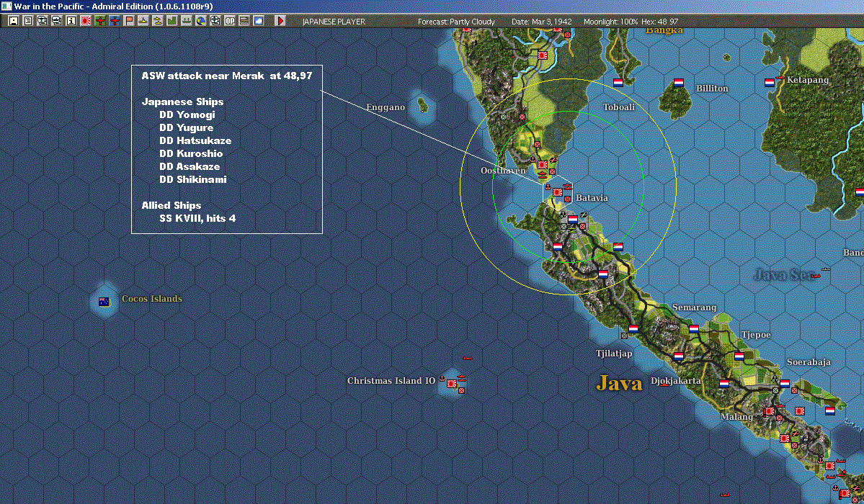The height and width of the screenshot is (504, 864).
Task: Select the red plane on blue background icon
Action: coord(115,21)
